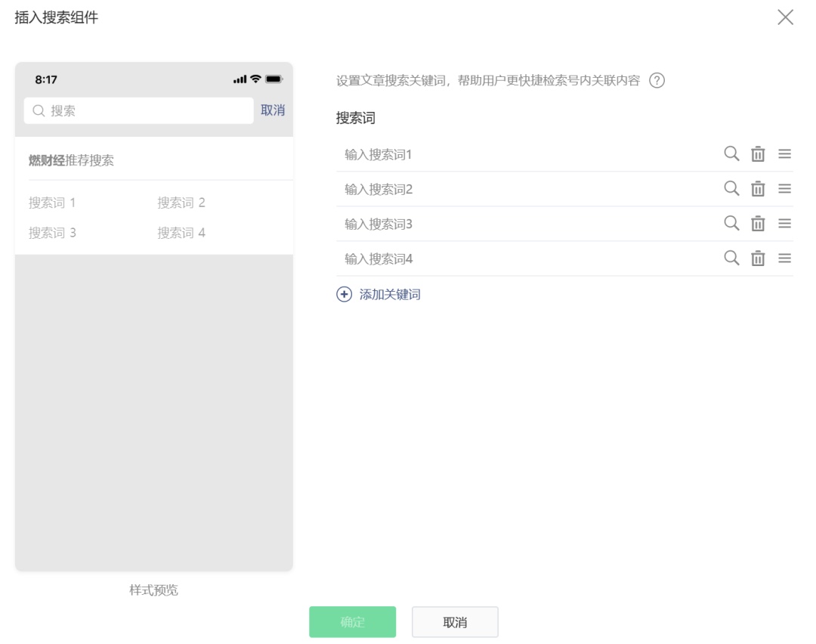The height and width of the screenshot is (644, 816).
Task: Close the 插入搜索组件 dialog
Action: pos(785,17)
